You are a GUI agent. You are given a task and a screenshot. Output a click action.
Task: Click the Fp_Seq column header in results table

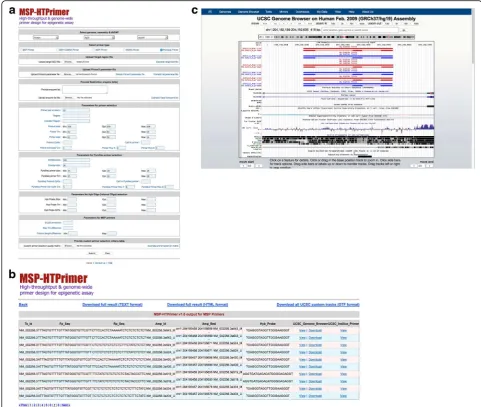65,324
